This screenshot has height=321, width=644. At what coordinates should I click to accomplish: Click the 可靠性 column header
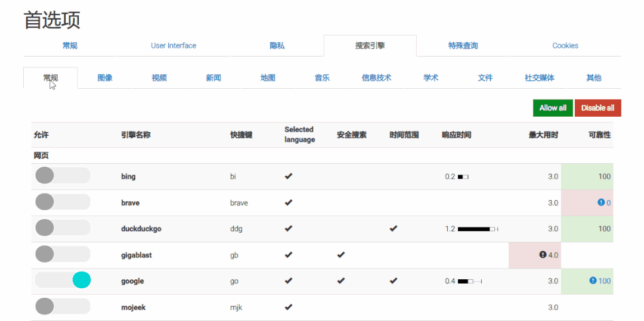tap(599, 135)
